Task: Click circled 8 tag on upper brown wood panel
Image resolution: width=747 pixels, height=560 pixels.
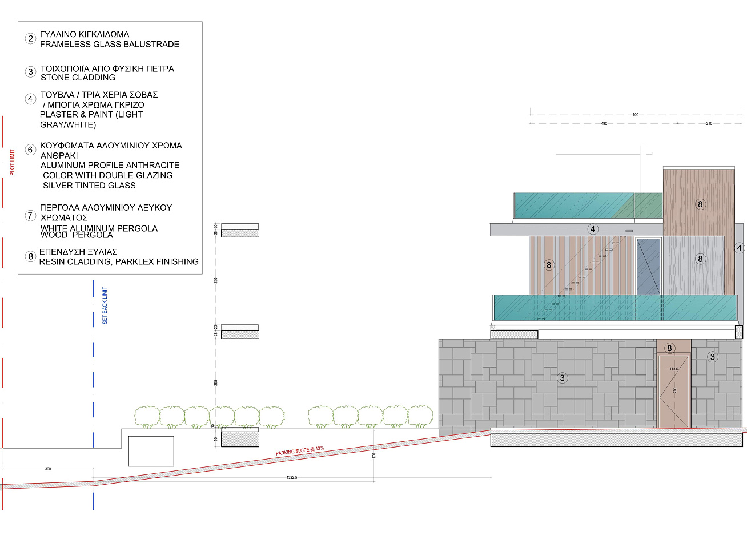Action: [700, 204]
